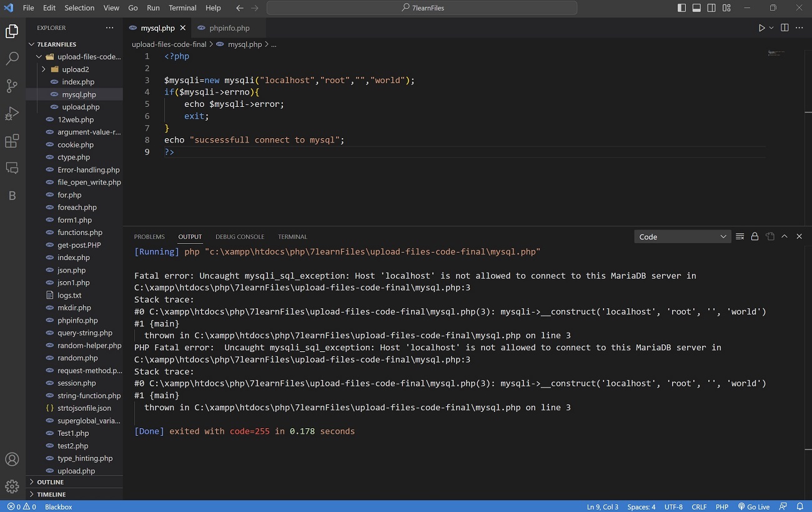Screen dimensions: 812x512
Task: Switch to the PROBLEMS panel tab
Action: [x=149, y=237]
